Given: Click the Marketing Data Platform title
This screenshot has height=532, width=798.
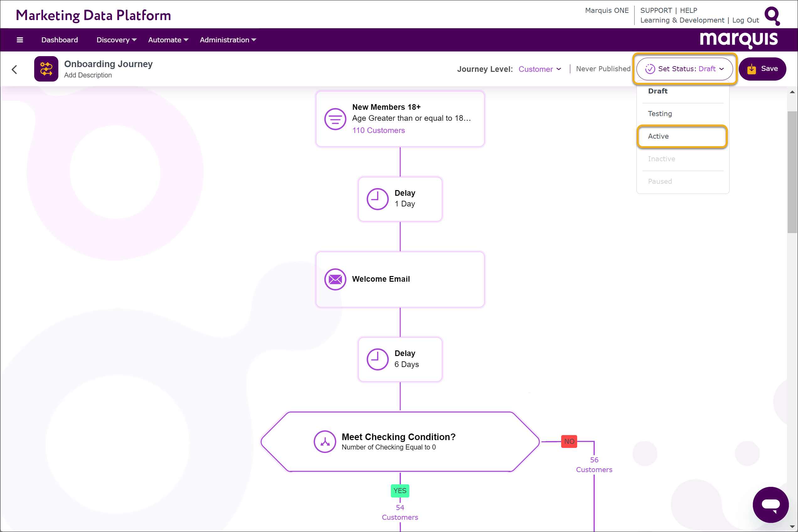Looking at the screenshot, I should [x=93, y=16].
